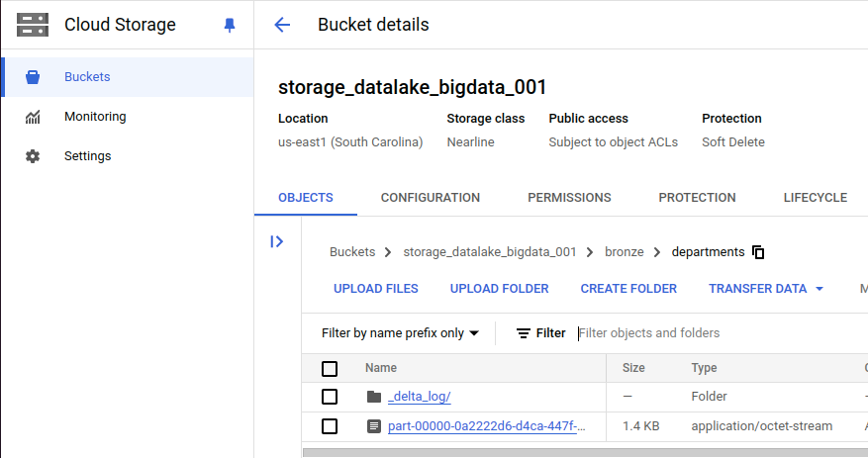Sort by the Type column header
Viewport: 868px width, 458px height.
pos(704,368)
